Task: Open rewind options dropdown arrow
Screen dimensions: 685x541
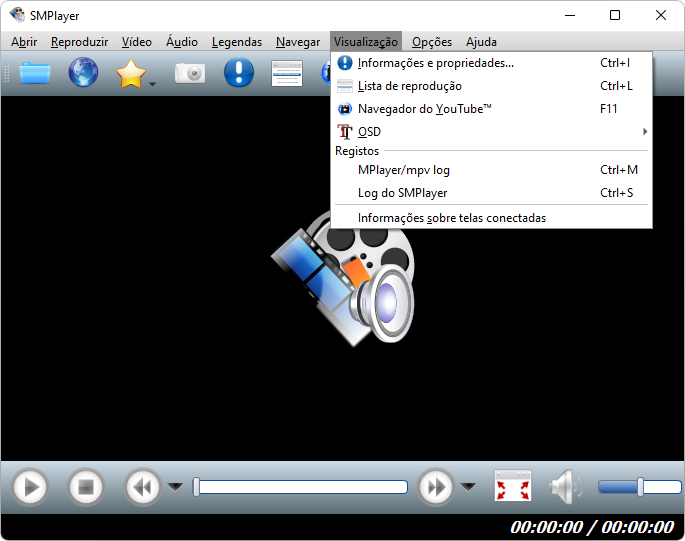Action: pos(175,486)
